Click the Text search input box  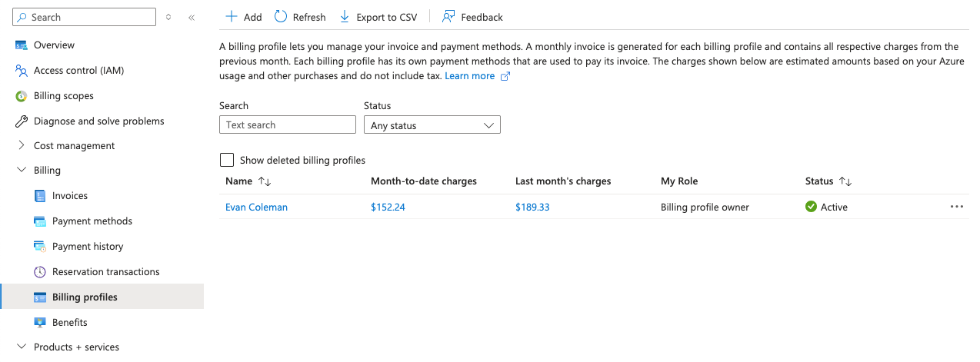click(288, 125)
